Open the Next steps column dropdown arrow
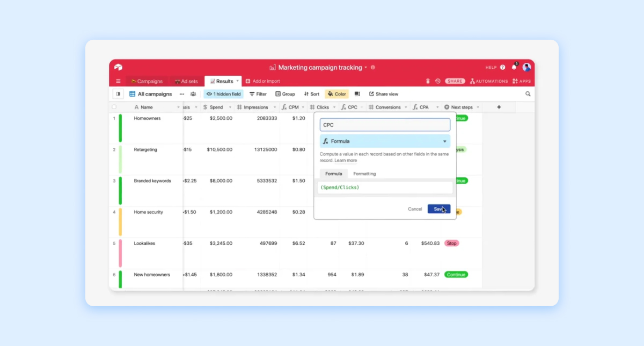Screen dimensions: 644x346 pos(478,107)
